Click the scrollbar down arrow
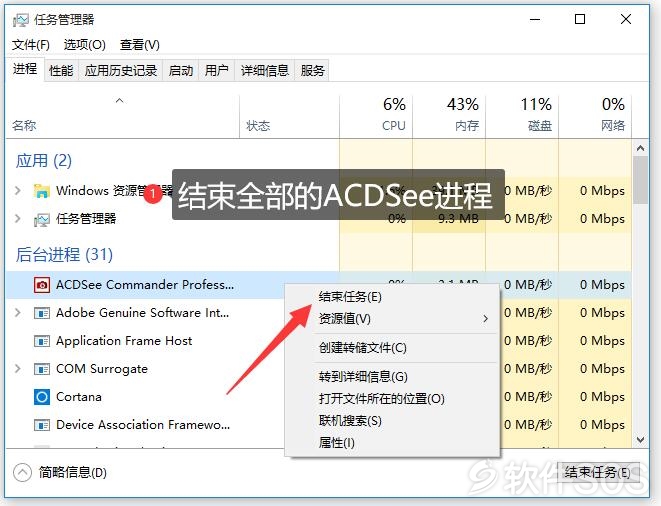Screen dimensions: 661x506 pyautogui.click(x=641, y=440)
